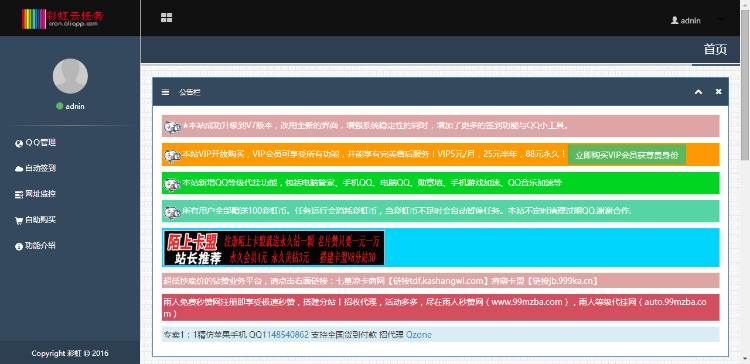Click the tdf.kashangwl.com link text
The image size is (750, 364).
coord(447,281)
